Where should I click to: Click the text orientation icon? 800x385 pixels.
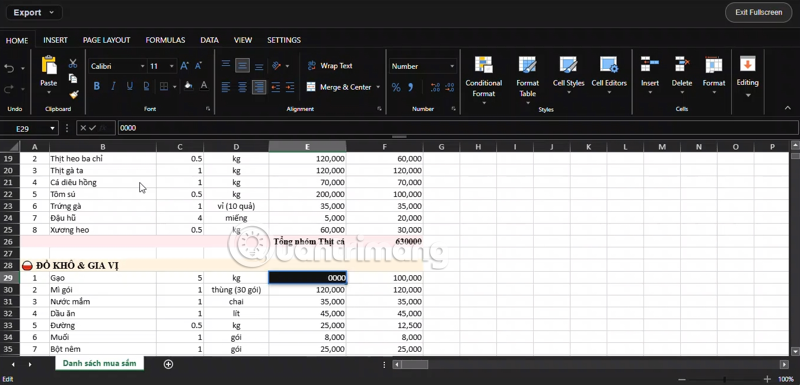tap(277, 66)
